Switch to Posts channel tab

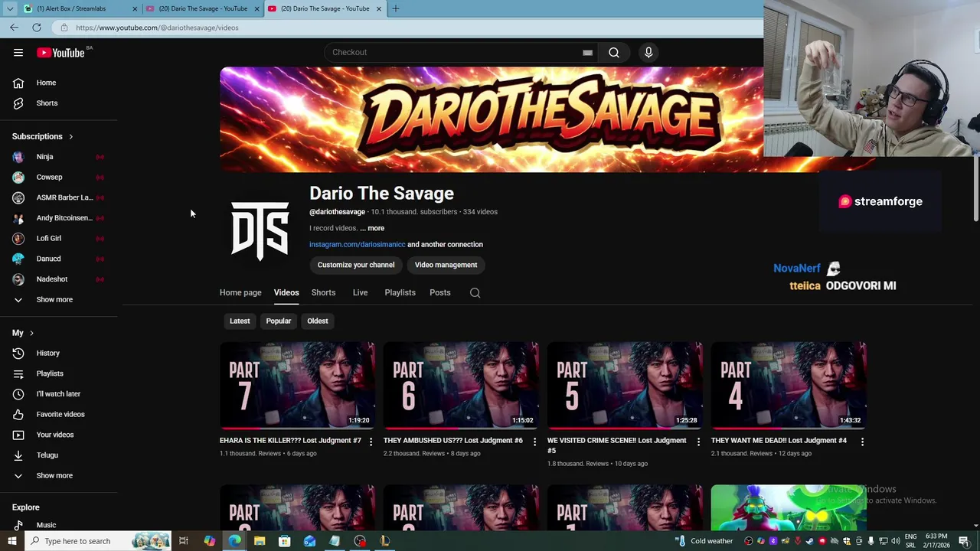tap(439, 292)
